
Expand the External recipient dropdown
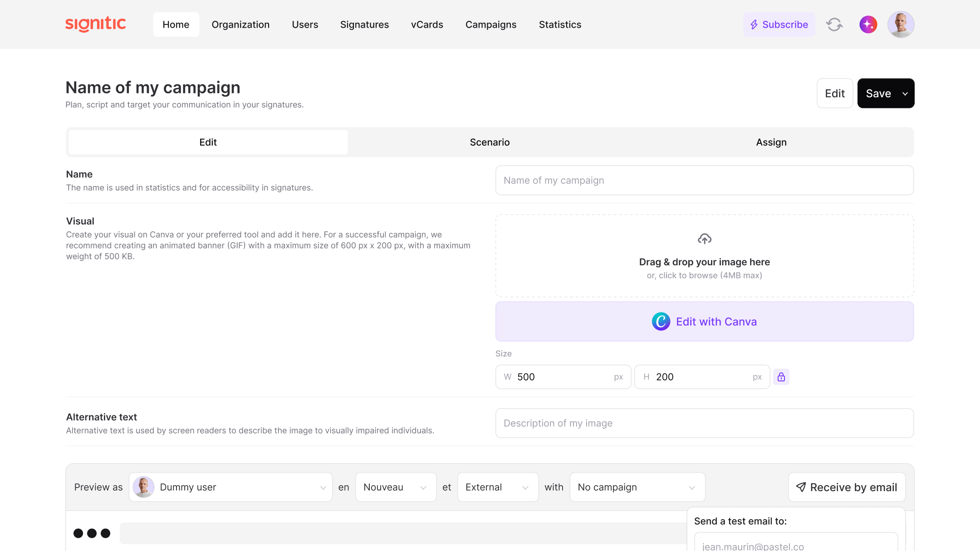click(498, 487)
